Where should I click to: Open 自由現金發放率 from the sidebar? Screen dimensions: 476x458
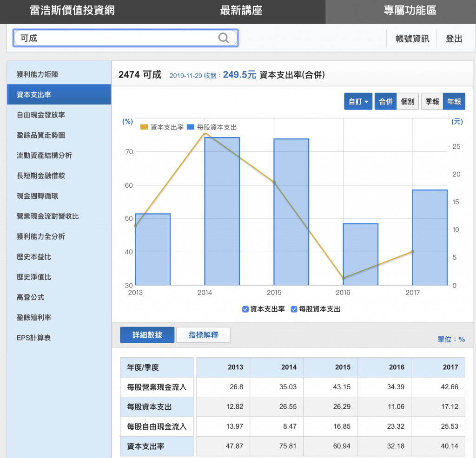point(41,115)
